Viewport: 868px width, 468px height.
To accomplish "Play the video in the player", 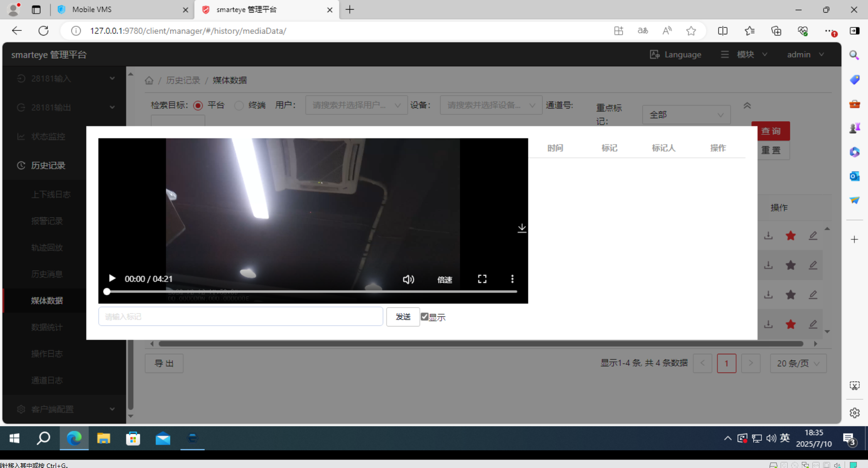I will tap(112, 278).
